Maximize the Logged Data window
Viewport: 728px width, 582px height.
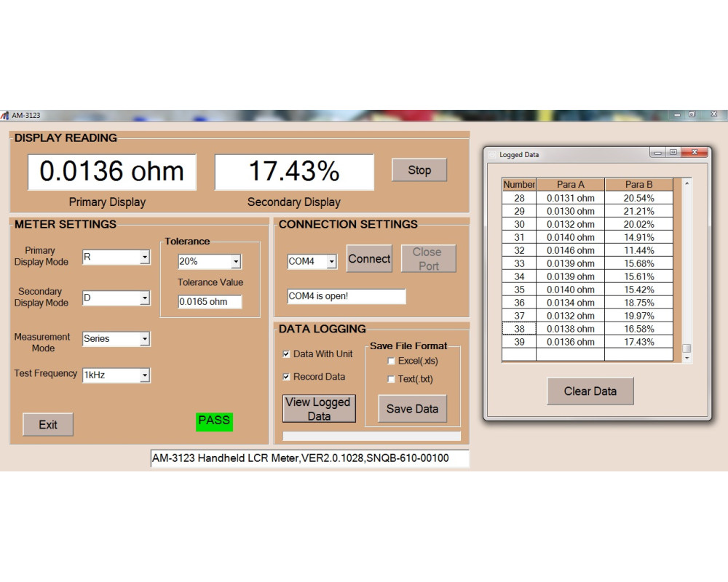pos(673,153)
